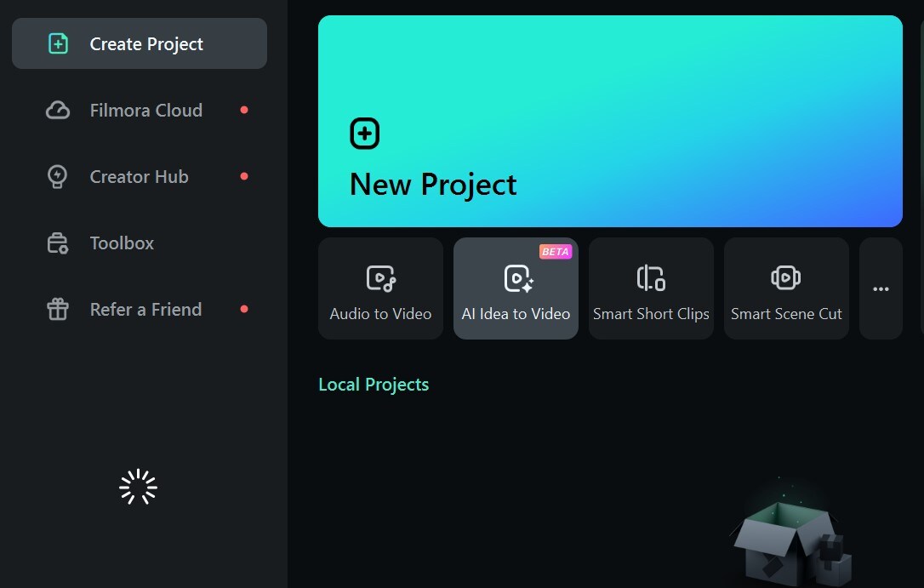The image size is (924, 588).
Task: Click the Refer a Friend gift icon
Action: pyautogui.click(x=58, y=310)
